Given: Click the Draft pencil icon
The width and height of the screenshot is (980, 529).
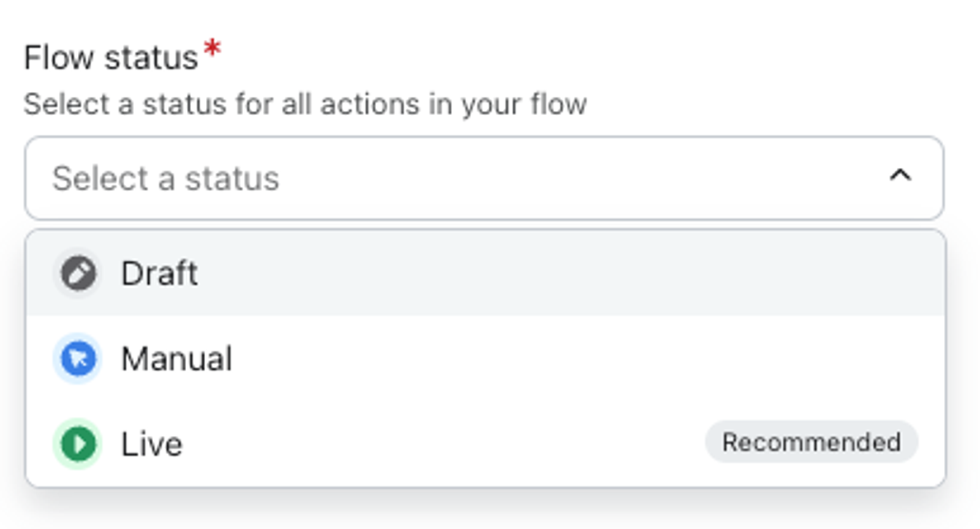Looking at the screenshot, I should pyautogui.click(x=78, y=273).
